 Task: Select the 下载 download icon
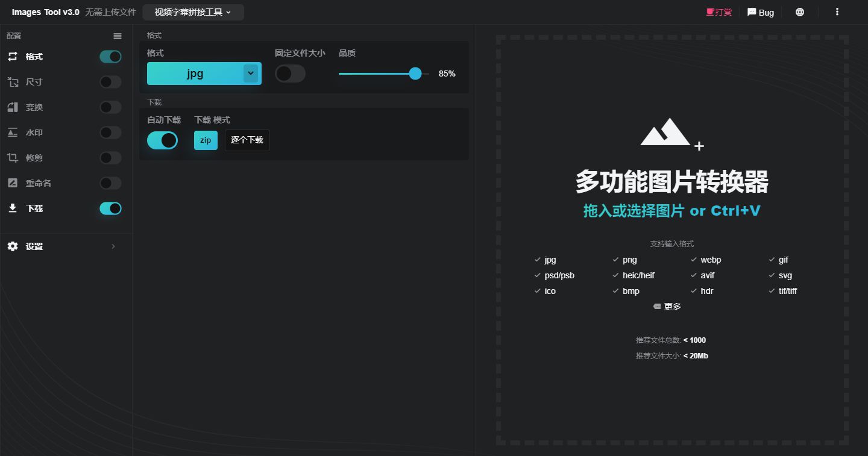(12, 208)
